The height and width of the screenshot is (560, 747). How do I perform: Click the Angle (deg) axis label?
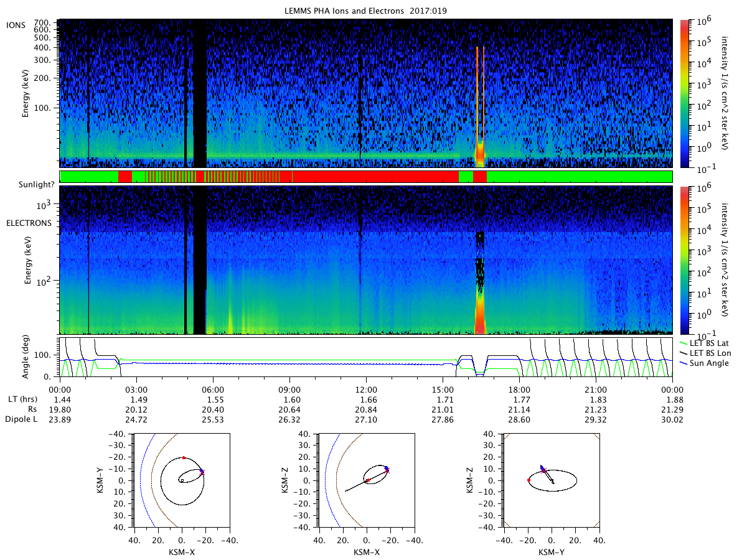pos(29,358)
